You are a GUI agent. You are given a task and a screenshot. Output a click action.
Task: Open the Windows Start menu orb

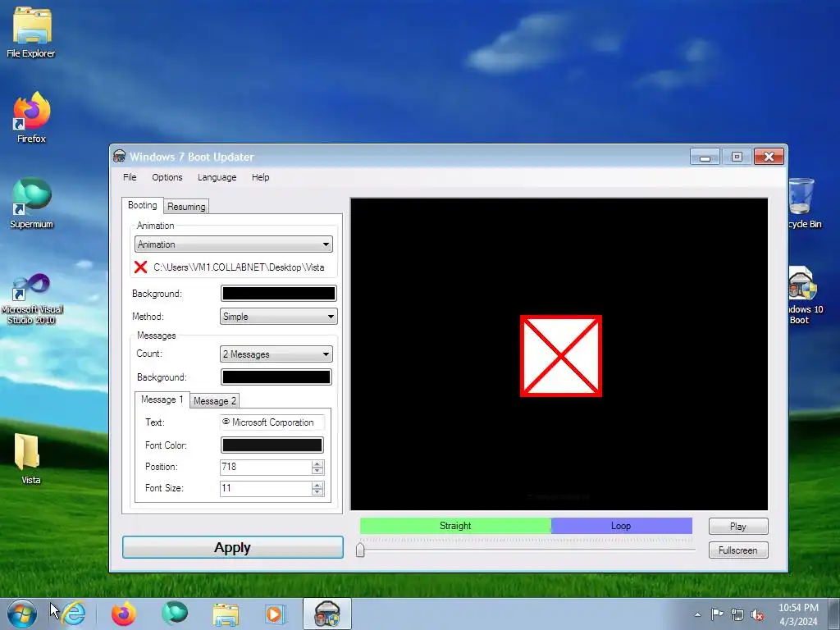click(x=21, y=614)
